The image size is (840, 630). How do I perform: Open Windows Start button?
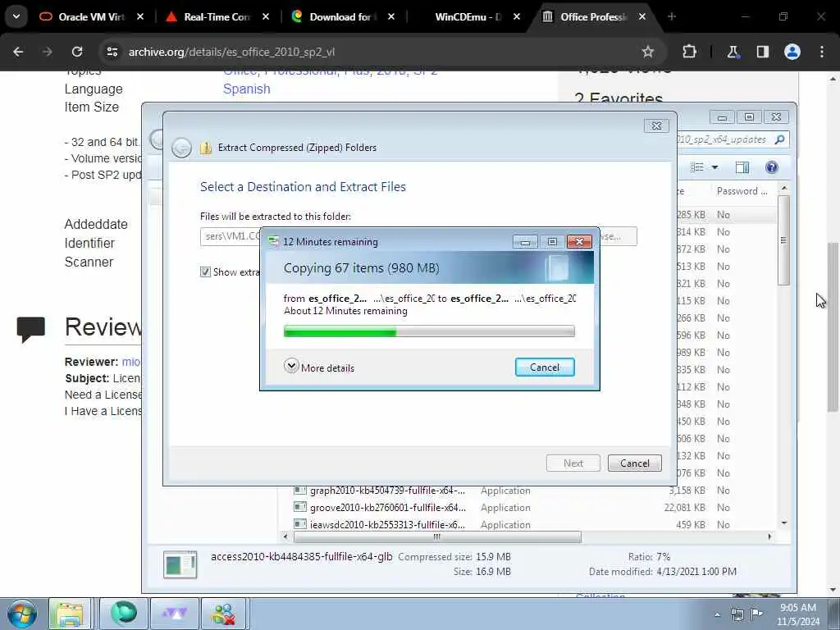[22, 614]
